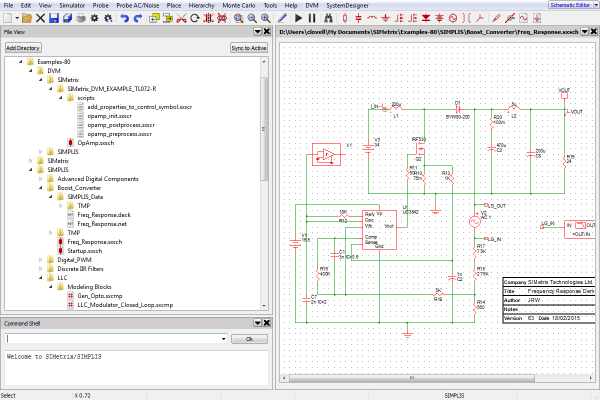
Task: Place a diode from the toolbar
Action: point(426,18)
